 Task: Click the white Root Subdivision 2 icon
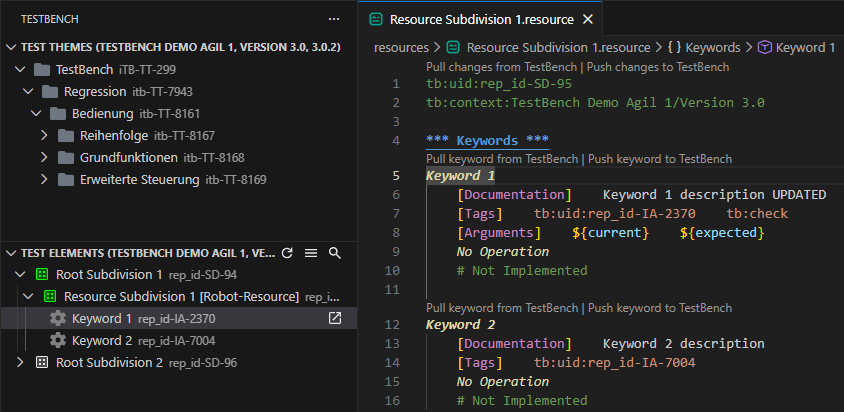pyautogui.click(x=41, y=362)
